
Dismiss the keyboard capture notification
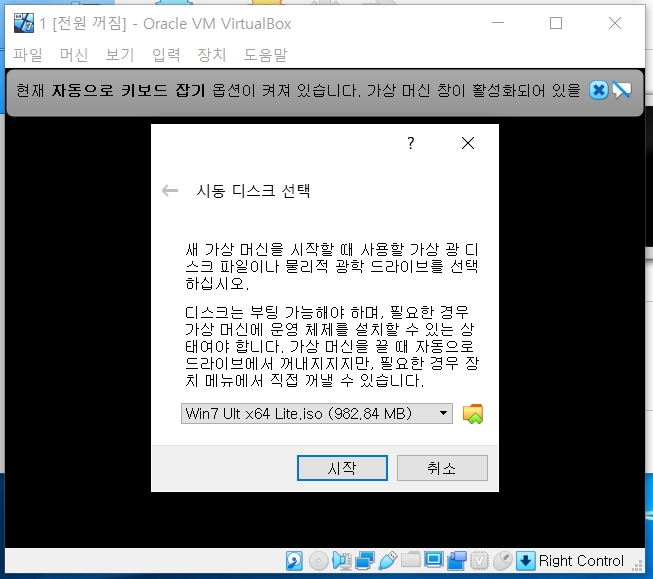pos(598,90)
